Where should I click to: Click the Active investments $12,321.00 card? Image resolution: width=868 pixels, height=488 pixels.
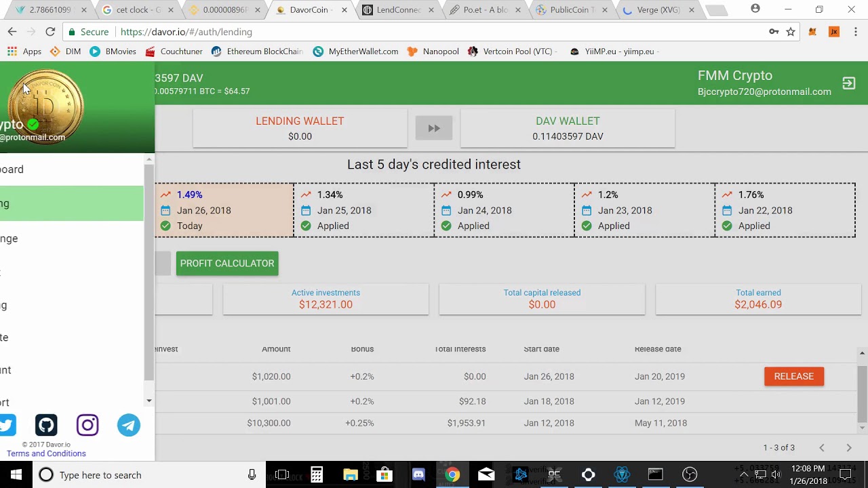(x=325, y=299)
